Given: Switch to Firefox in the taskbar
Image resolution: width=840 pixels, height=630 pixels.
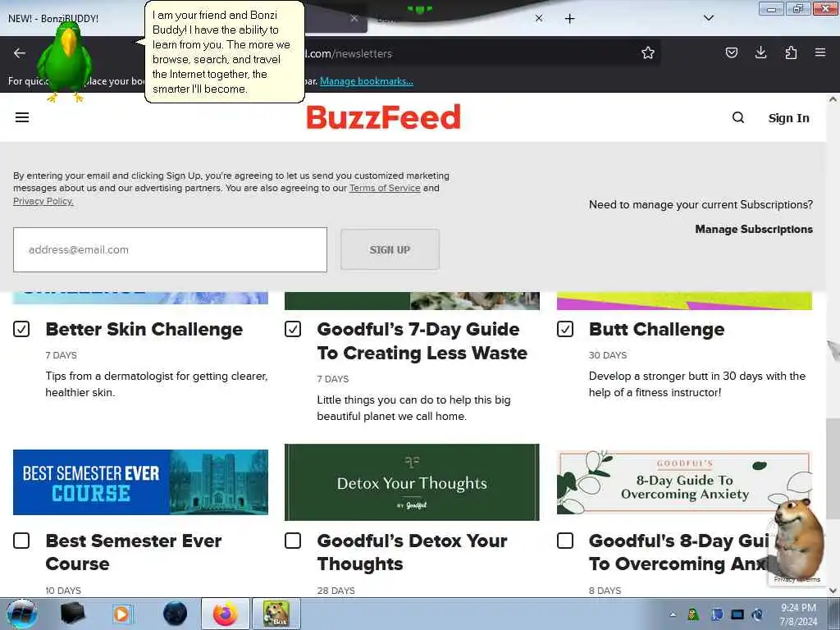Looking at the screenshot, I should click(225, 614).
